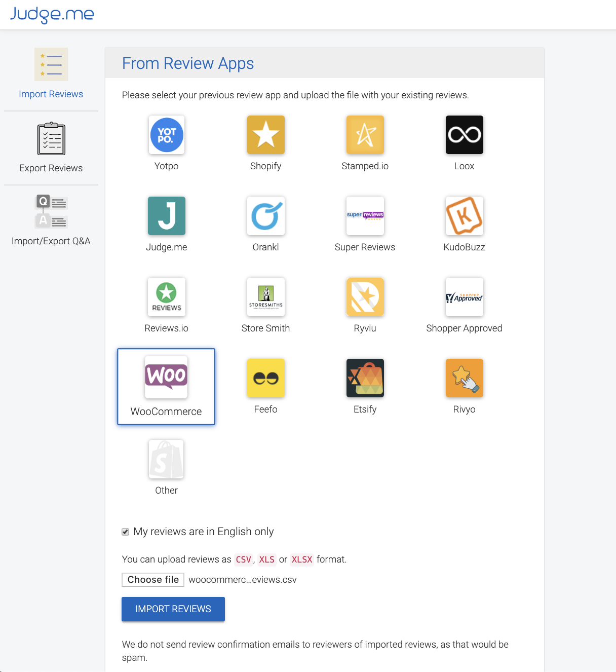The width and height of the screenshot is (616, 672).
Task: Choose the Other shopping bag icon
Action: (x=166, y=459)
